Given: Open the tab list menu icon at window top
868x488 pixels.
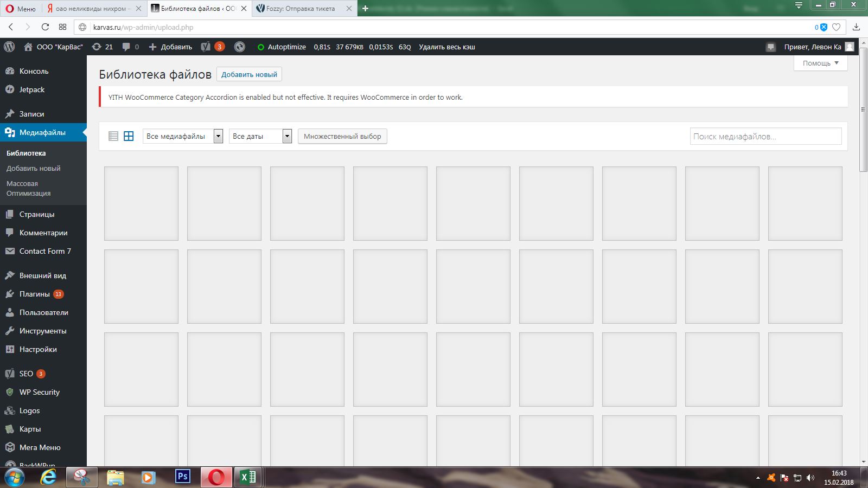Looking at the screenshot, I should point(799,5).
